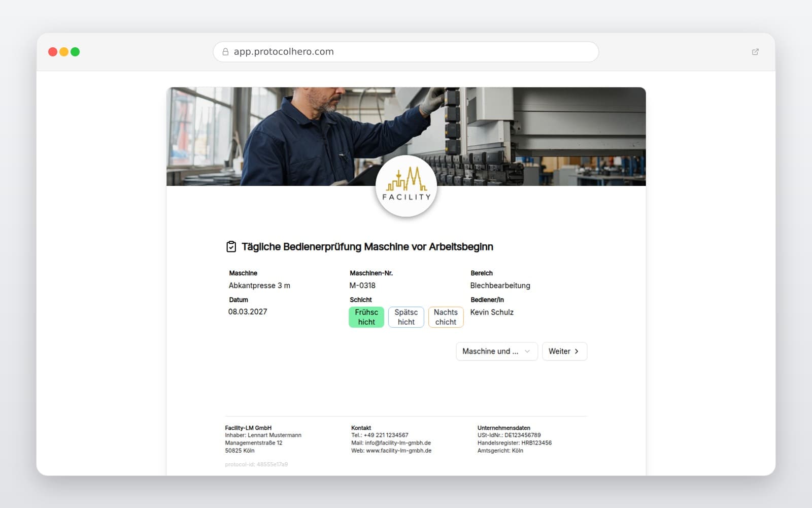This screenshot has width=812, height=508.
Task: Click the 'Bediener/in' field label
Action: tap(487, 300)
